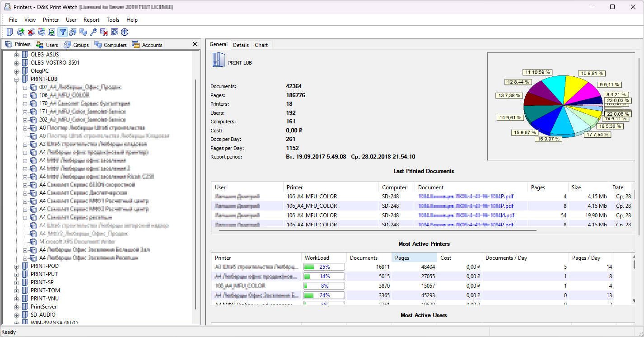Image resolution: width=644 pixels, height=337 pixels.
Task: Close the left panel with the X button
Action: 195,44
